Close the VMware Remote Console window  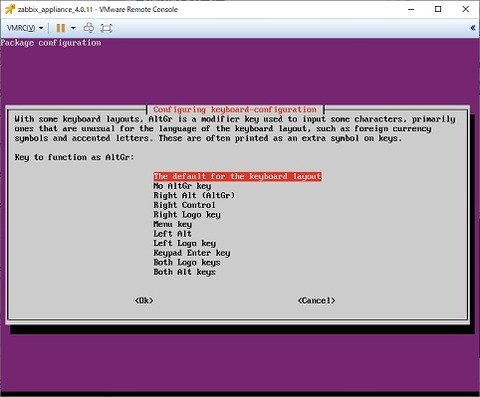(466, 9)
